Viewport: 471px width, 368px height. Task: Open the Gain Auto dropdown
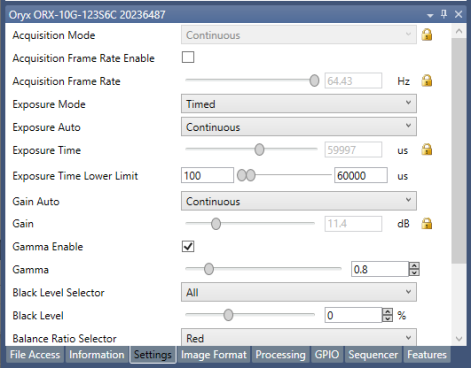(x=299, y=201)
